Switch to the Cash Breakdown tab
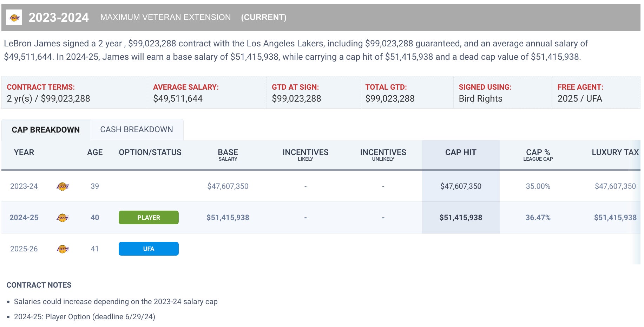This screenshot has width=644, height=327. pos(136,129)
